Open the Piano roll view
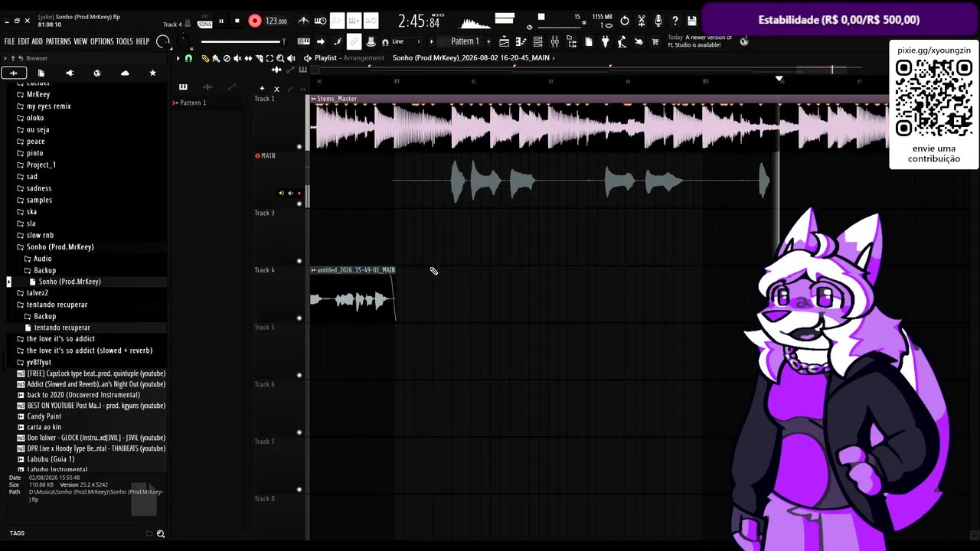 (521, 41)
